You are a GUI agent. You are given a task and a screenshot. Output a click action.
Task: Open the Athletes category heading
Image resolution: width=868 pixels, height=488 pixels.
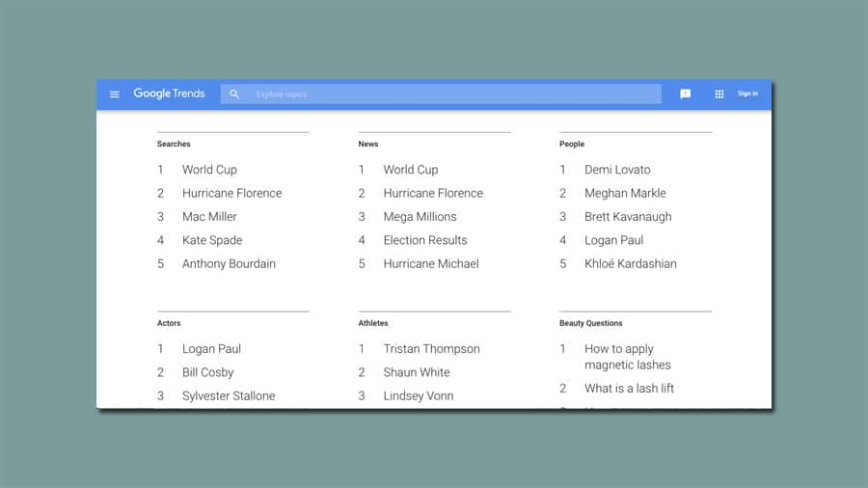373,323
